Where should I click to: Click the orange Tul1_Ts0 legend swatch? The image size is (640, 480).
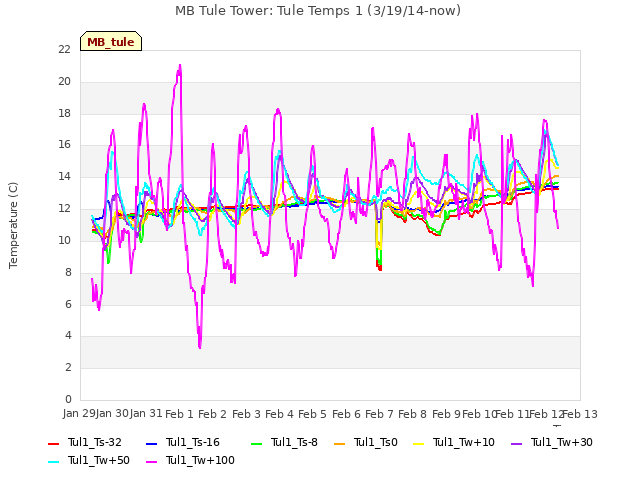pyautogui.click(x=339, y=443)
